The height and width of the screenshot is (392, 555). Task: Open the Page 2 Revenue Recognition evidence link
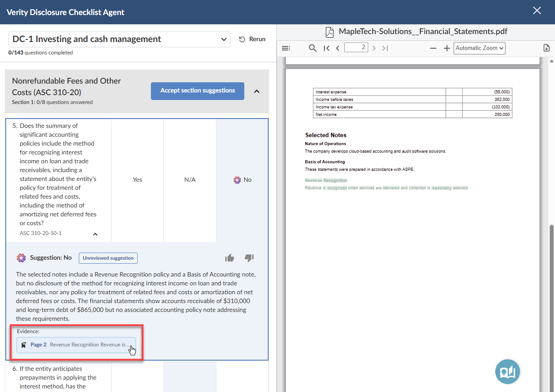[x=76, y=345]
